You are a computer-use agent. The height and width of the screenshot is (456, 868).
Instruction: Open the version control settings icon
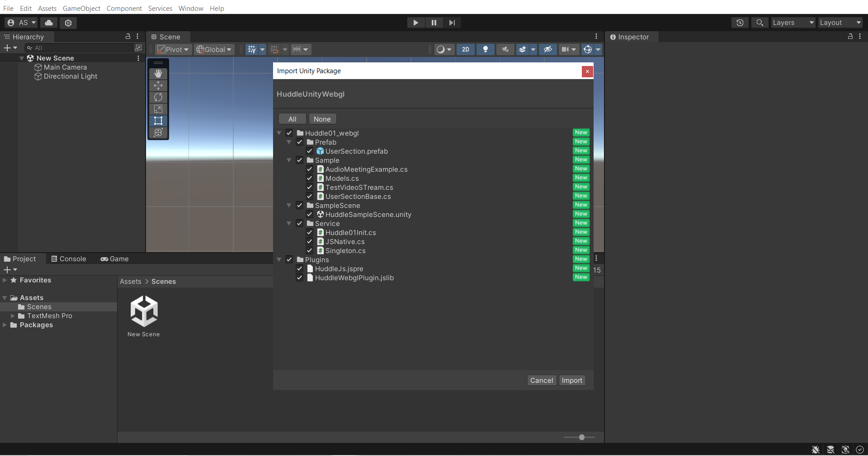pos(68,23)
